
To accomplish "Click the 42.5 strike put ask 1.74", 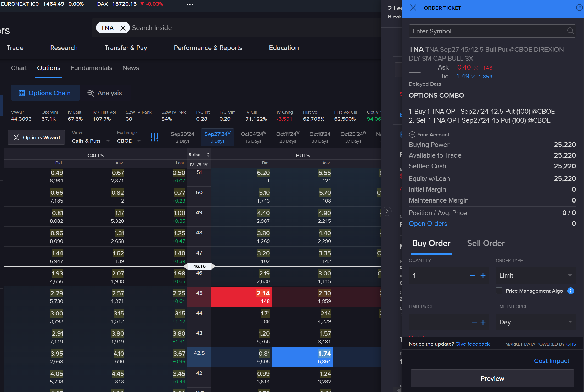I will [302, 357].
